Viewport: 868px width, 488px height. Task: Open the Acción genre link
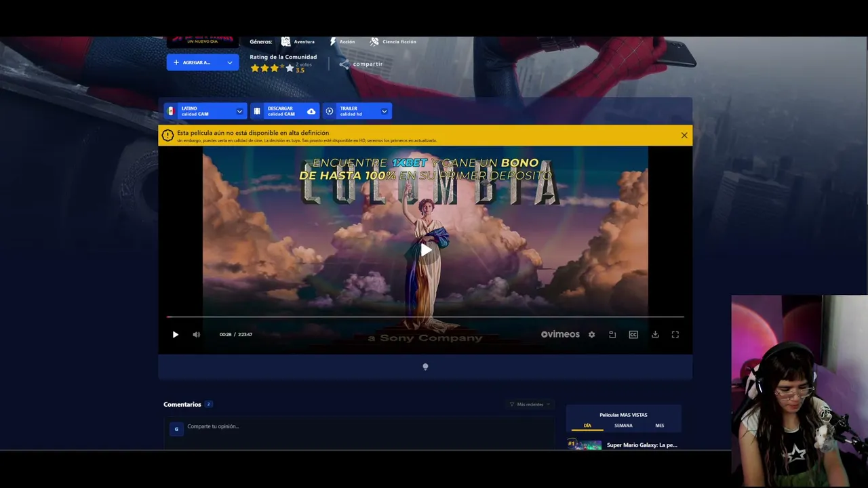click(x=347, y=41)
